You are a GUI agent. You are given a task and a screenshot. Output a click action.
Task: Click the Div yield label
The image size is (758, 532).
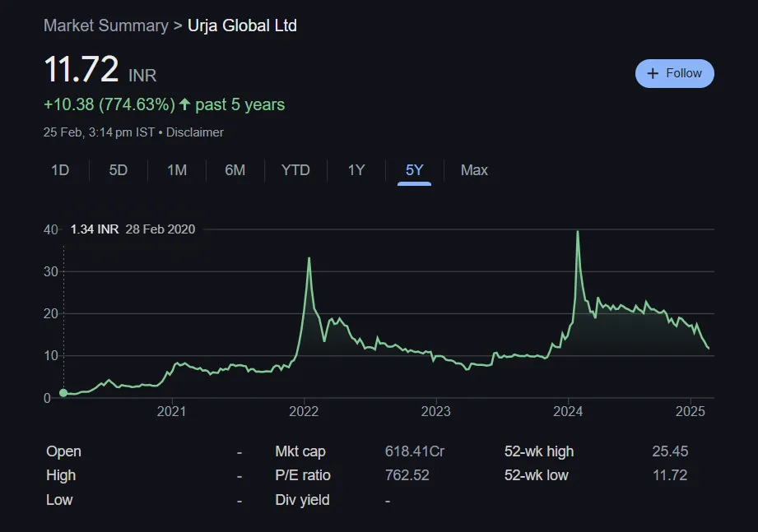click(x=303, y=500)
